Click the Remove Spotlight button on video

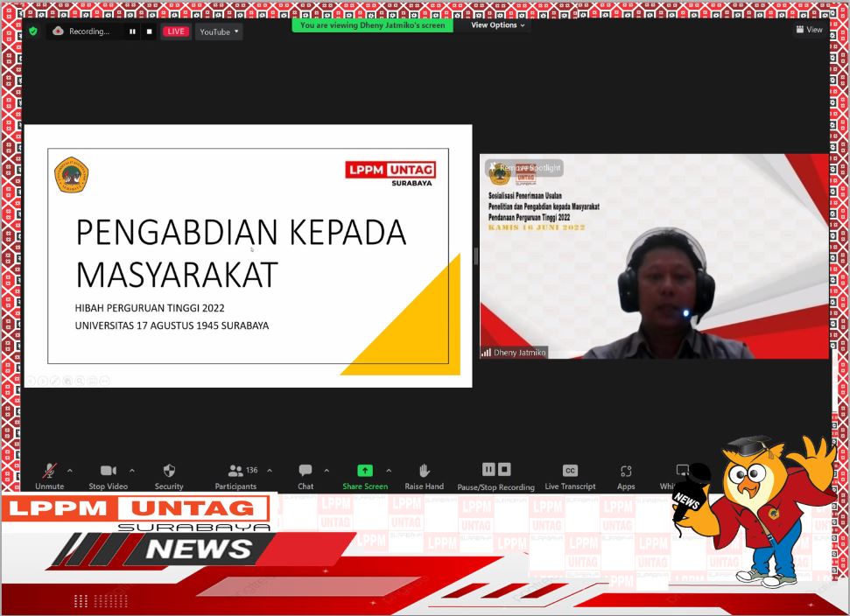pos(524,168)
